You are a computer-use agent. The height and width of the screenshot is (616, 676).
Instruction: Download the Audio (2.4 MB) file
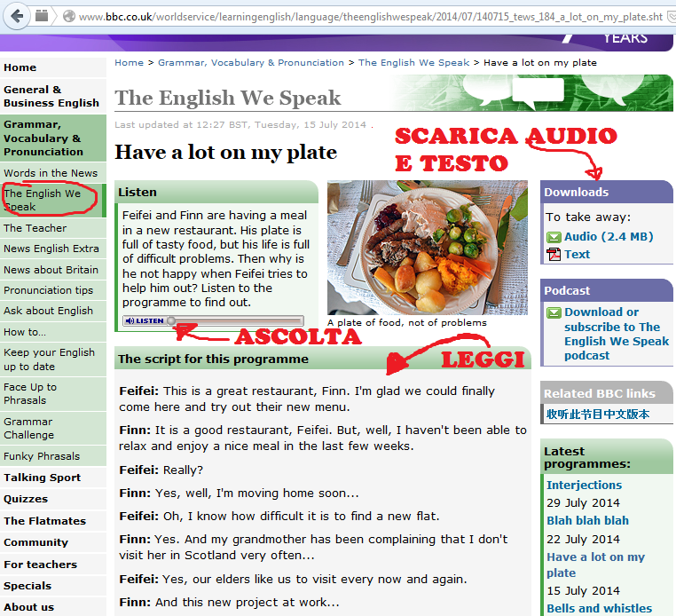609,237
